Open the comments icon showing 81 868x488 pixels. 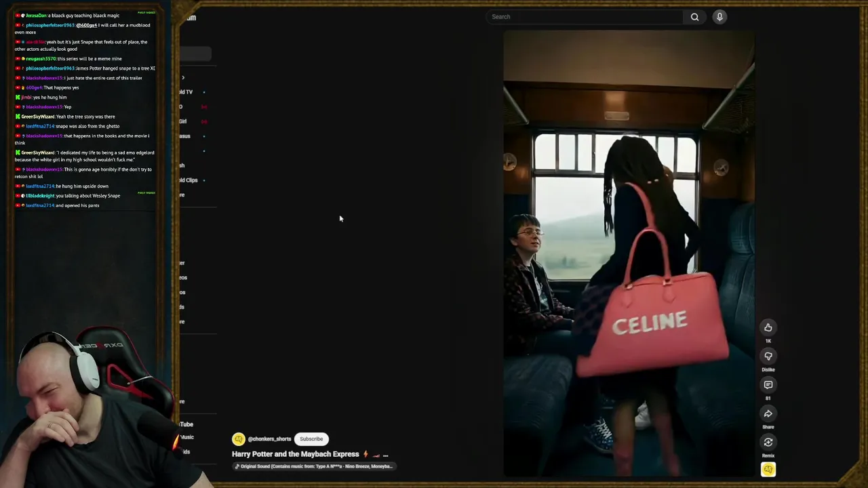click(768, 385)
